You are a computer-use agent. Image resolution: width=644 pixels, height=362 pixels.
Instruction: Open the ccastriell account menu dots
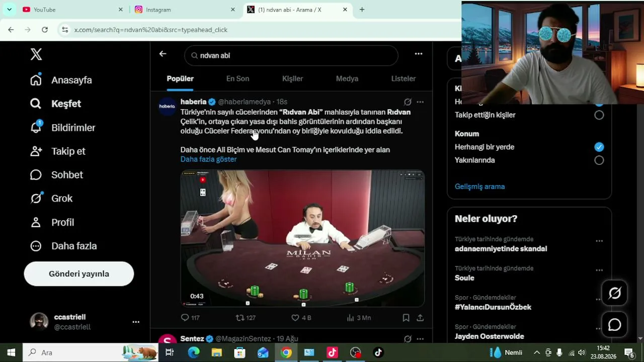pyautogui.click(x=136, y=322)
